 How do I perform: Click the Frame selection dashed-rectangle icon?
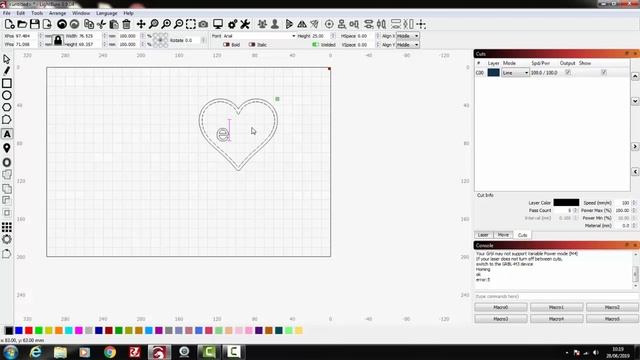(191, 24)
